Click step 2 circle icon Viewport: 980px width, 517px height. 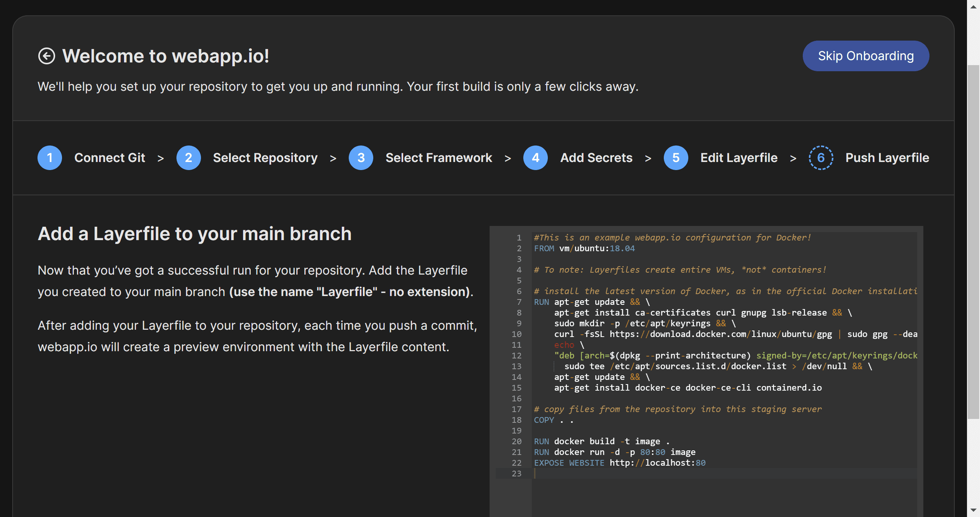[x=188, y=158]
